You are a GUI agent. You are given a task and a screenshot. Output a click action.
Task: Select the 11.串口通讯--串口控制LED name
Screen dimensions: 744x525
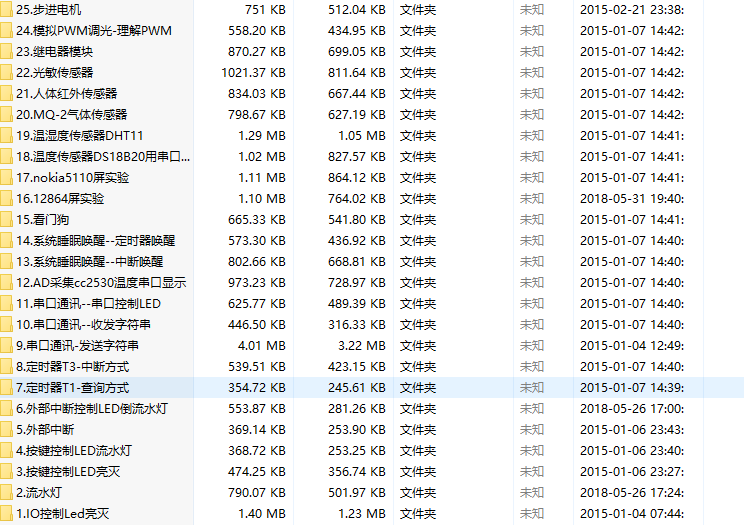88,303
